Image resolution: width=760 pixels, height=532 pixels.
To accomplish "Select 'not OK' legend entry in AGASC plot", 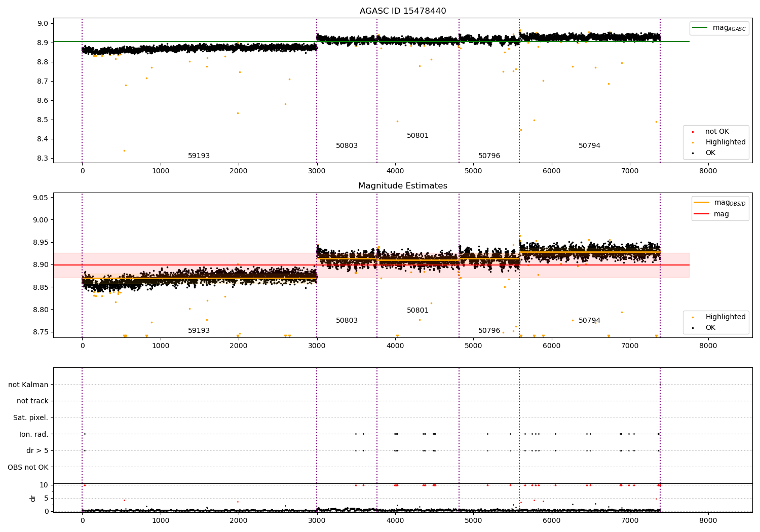I will (717, 132).
